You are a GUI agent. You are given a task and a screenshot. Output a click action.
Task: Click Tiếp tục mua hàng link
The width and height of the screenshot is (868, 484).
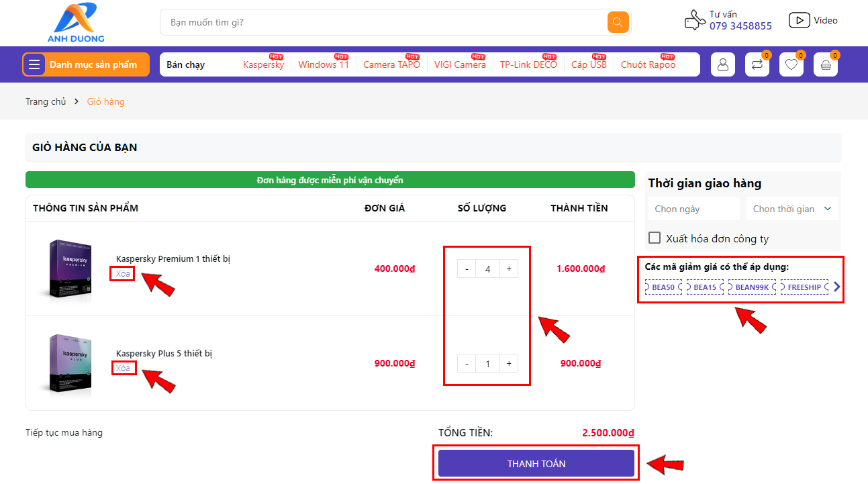pyautogui.click(x=64, y=432)
